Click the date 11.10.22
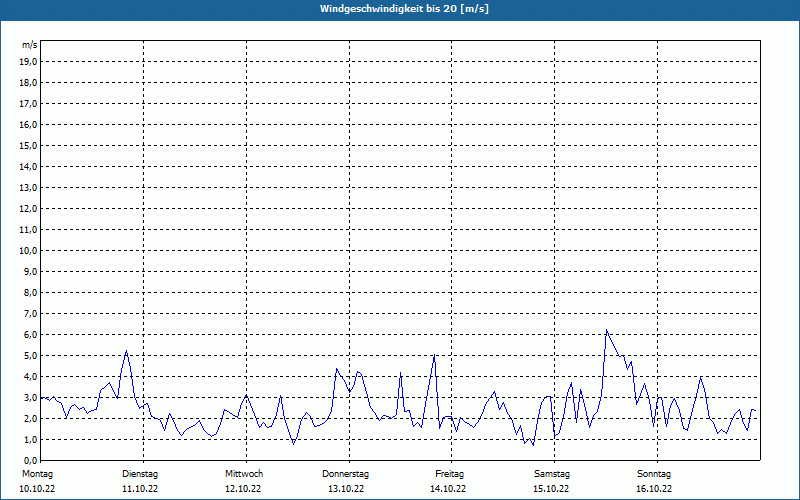 (140, 489)
